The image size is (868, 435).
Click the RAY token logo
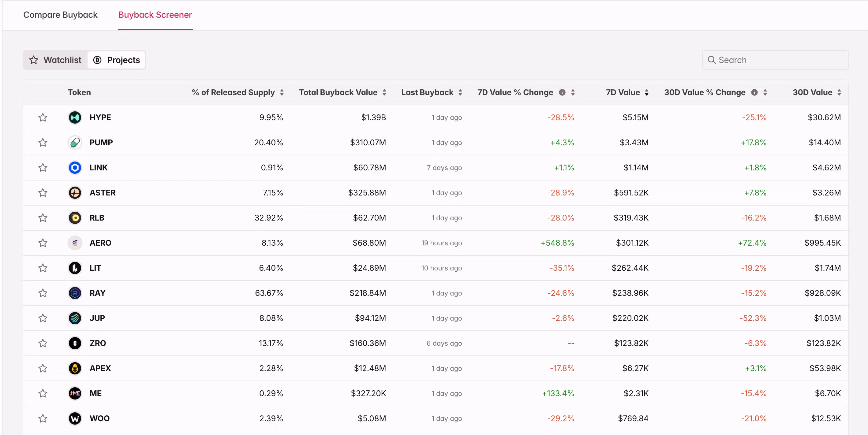coord(75,293)
